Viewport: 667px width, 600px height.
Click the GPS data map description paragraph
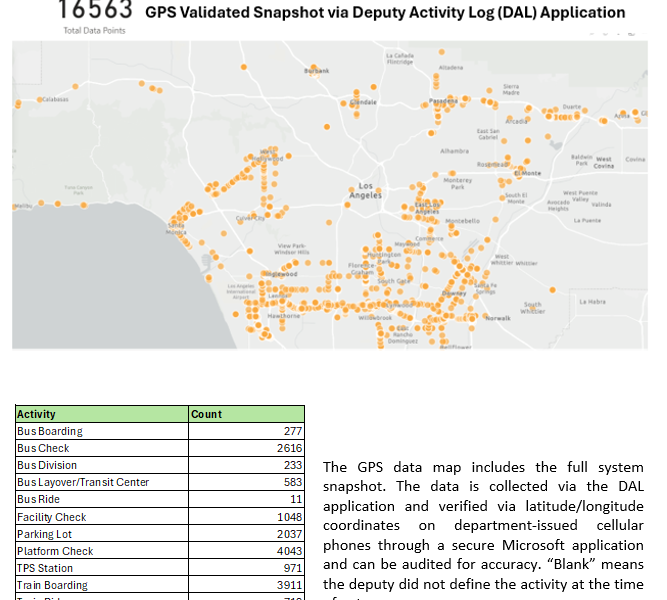482,525
